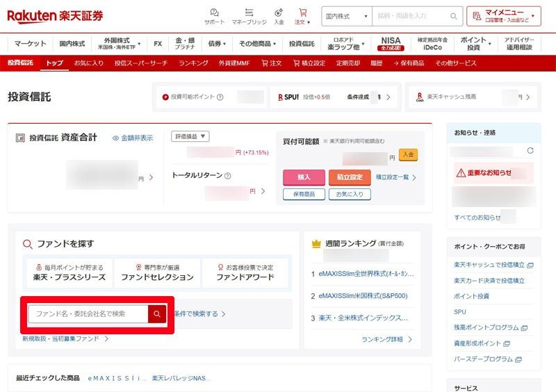Click the arrow next to SPU! 条件達成

tap(389, 97)
